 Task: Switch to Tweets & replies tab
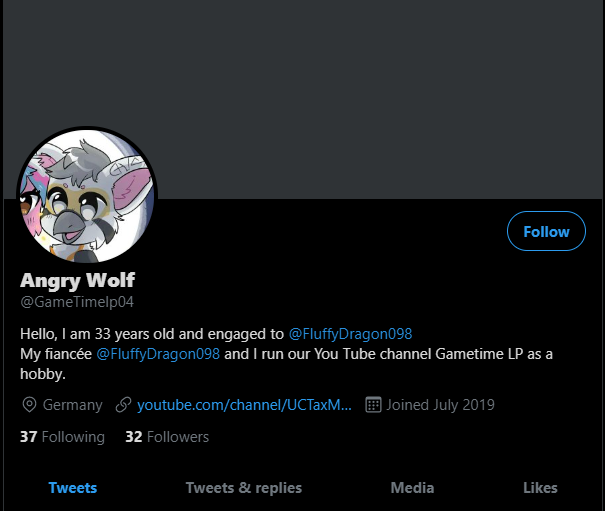pyautogui.click(x=244, y=488)
